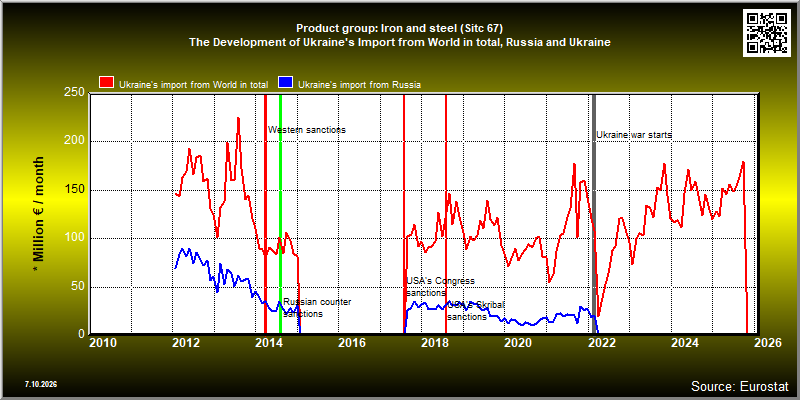The width and height of the screenshot is (800, 400).
Task: Click the "Western sanctions" annotation
Action: tap(307, 130)
